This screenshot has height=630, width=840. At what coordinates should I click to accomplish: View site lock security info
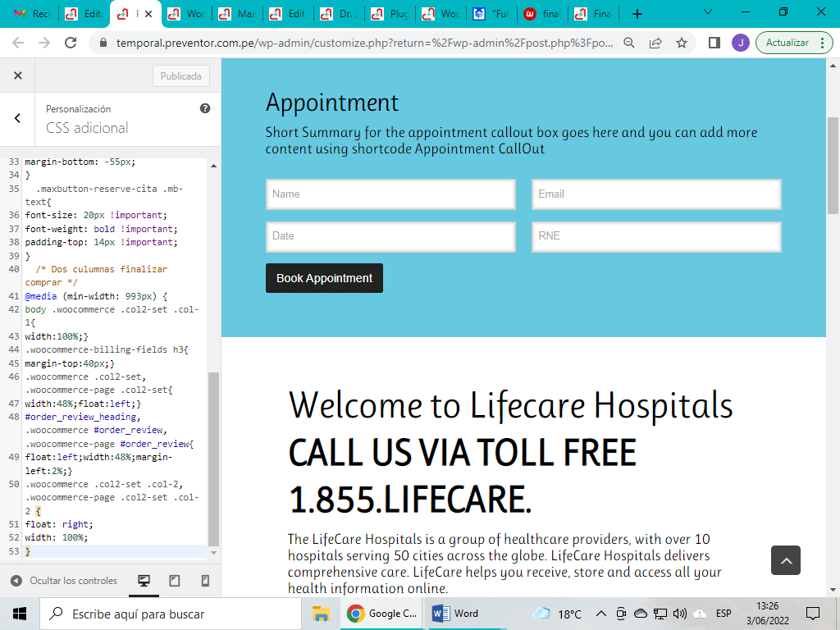(103, 43)
